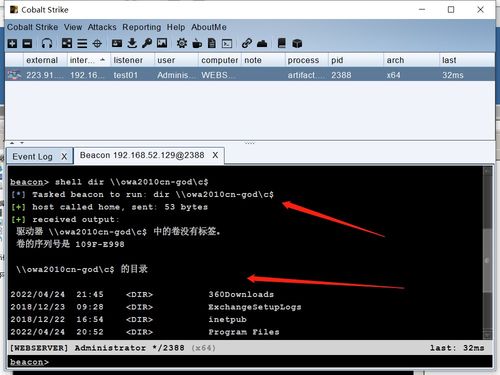Click the beacon command input field
This screenshot has width=500, height=375.
tap(250, 362)
